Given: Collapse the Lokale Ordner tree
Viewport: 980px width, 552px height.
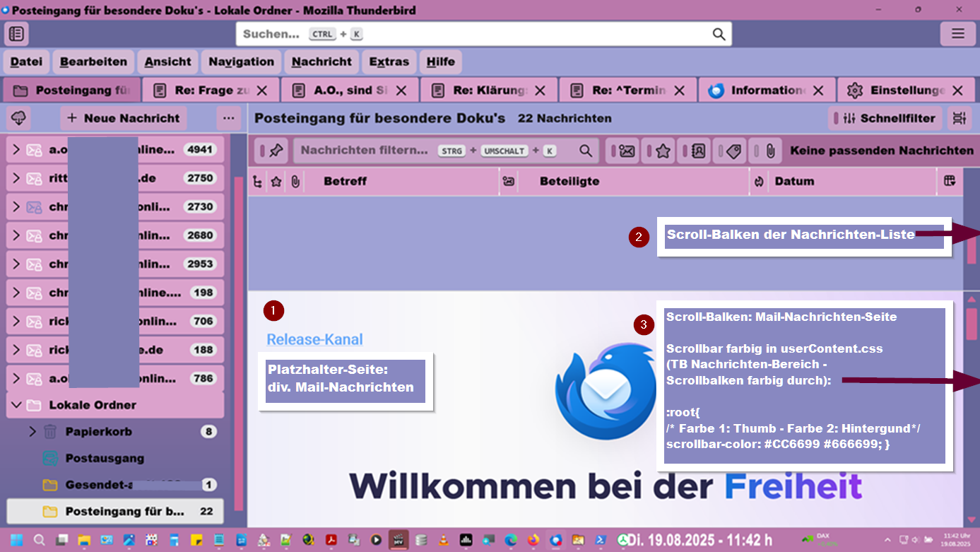Looking at the screenshot, I should coord(16,406).
